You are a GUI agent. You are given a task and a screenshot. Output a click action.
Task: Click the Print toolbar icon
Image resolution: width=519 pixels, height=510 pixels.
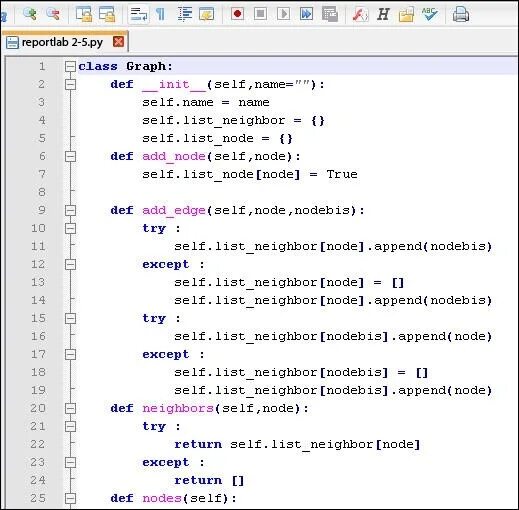pyautogui.click(x=461, y=14)
